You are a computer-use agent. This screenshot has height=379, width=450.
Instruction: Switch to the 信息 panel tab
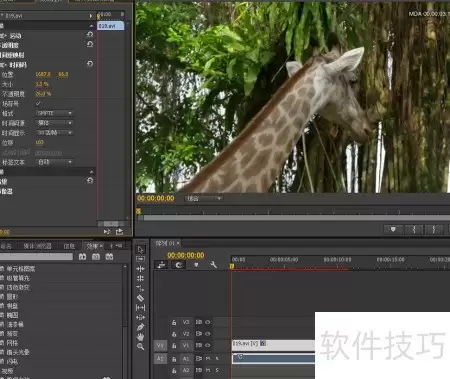click(x=69, y=246)
